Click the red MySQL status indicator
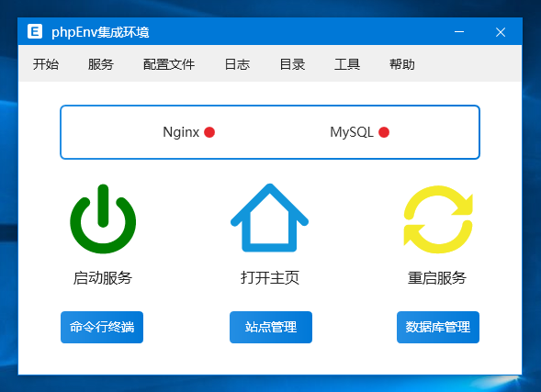The height and width of the screenshot is (392, 541). [384, 132]
